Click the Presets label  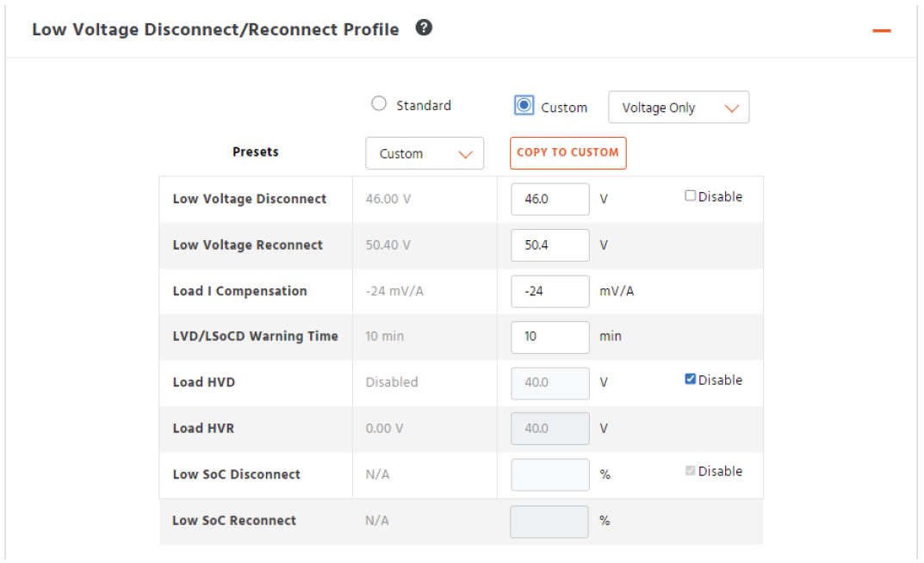click(256, 152)
